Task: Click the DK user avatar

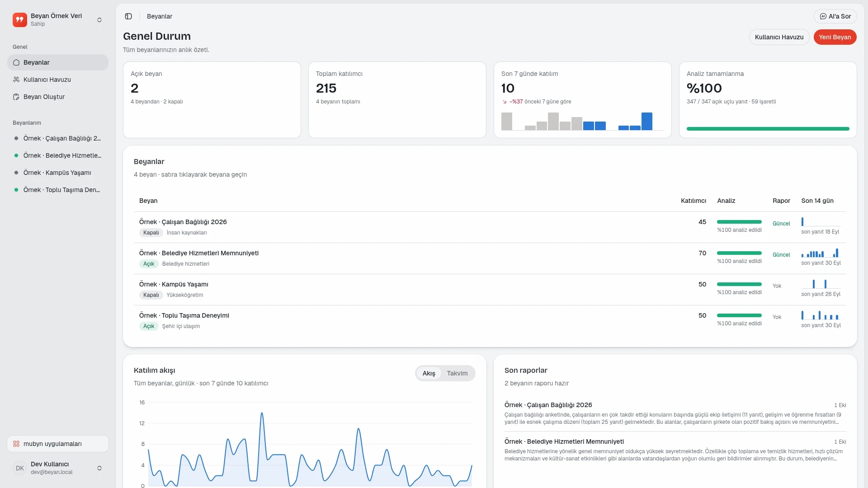Action: point(20,468)
